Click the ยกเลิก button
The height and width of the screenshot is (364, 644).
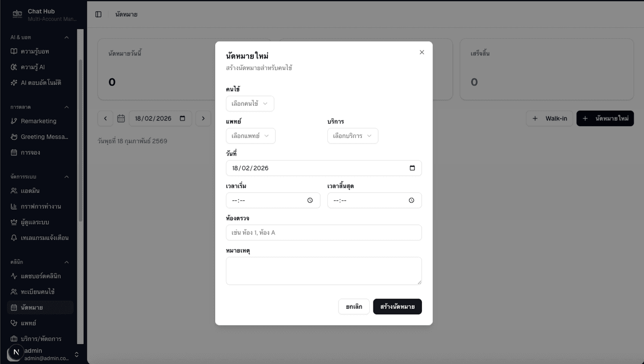(354, 307)
